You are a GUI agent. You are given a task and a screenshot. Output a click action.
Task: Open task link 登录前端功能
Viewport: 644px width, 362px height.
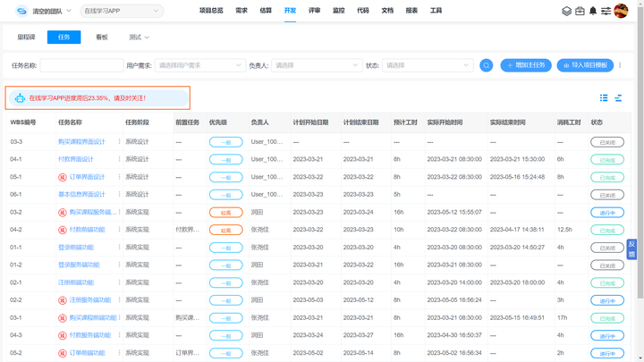click(x=76, y=247)
